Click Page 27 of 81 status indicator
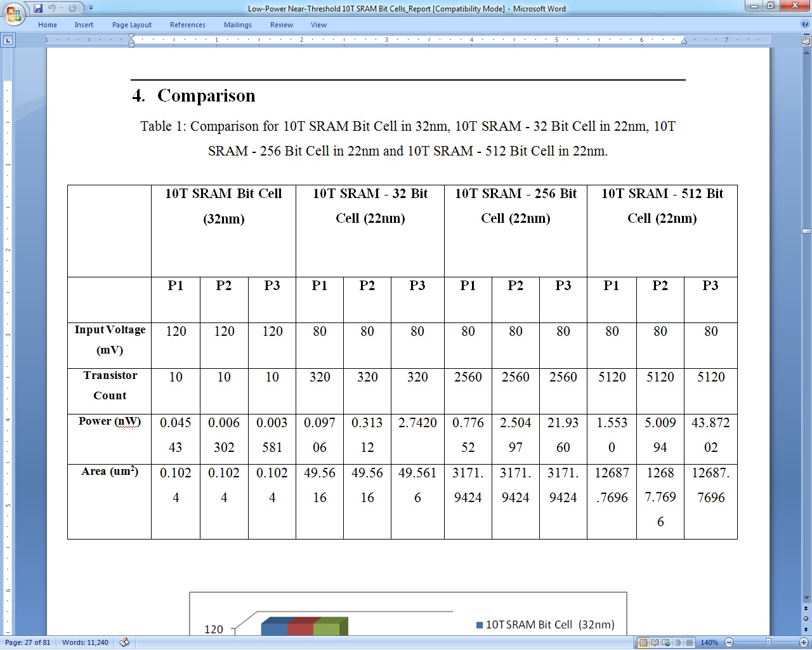 coord(27,642)
